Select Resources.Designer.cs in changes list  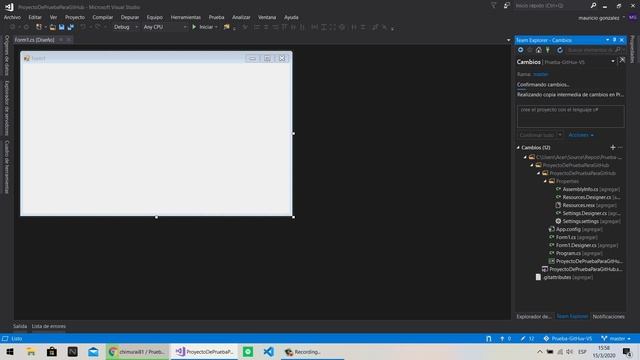tap(588, 197)
